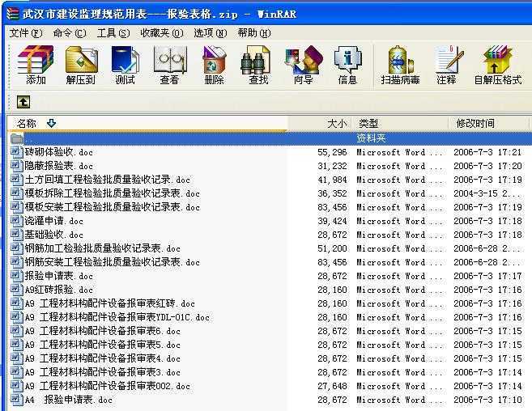Click size value 31,232
The width and height of the screenshot is (532, 411).
(332, 166)
